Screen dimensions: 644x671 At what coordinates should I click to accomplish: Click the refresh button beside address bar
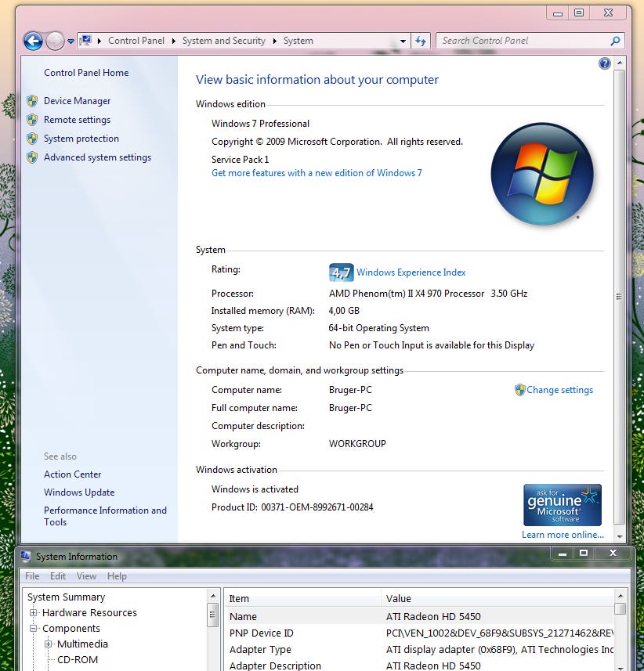pyautogui.click(x=421, y=41)
